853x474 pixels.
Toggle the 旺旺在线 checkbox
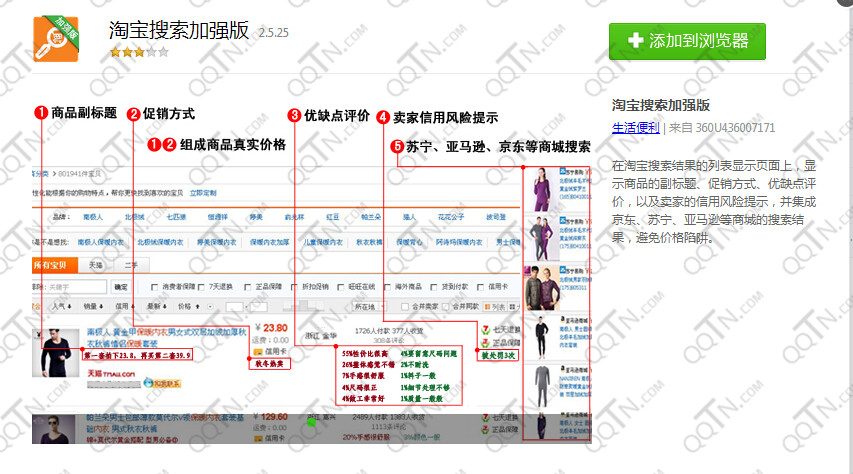341,287
